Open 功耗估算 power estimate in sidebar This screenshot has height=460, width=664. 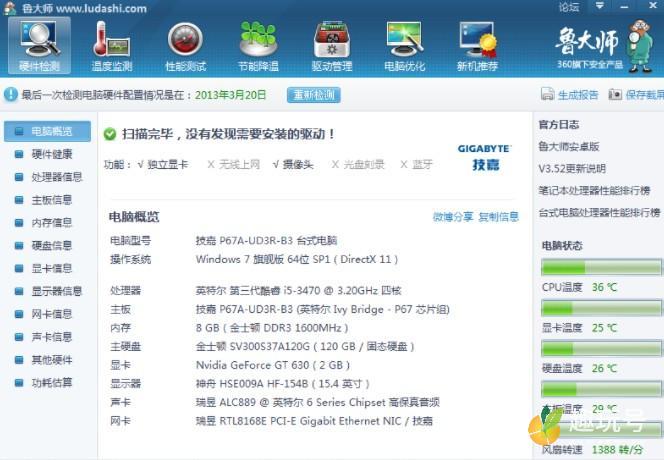coord(51,383)
